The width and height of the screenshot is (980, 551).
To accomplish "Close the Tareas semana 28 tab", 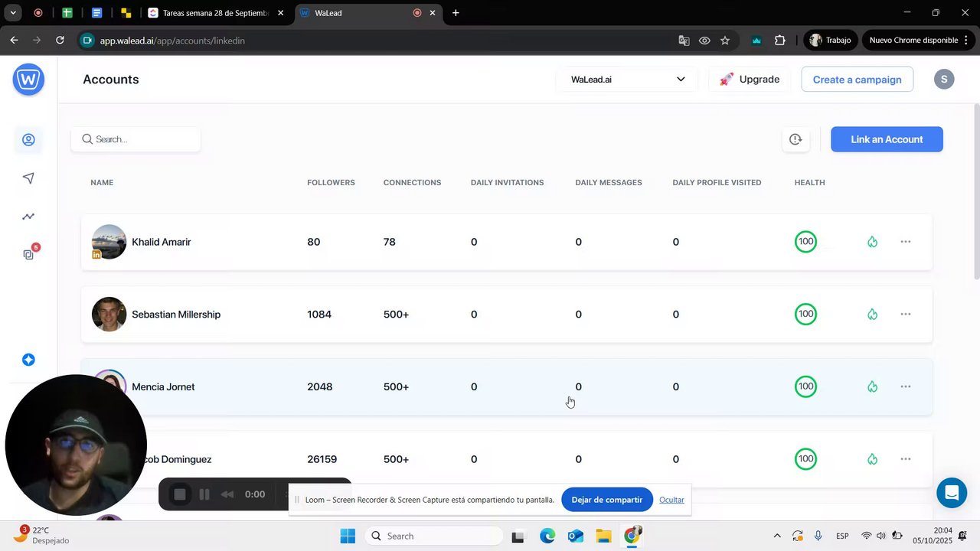I will click(280, 13).
